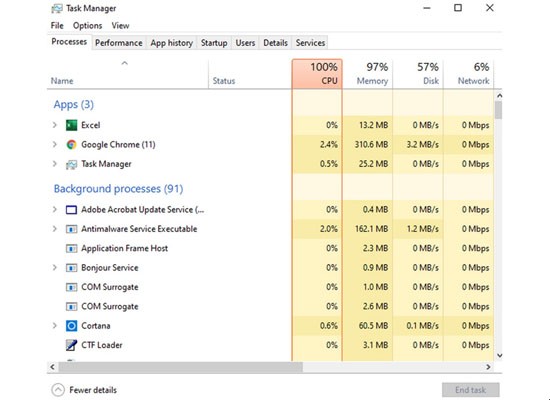Screen dimensions: 550x400
Task: Click Chrome's 3.2 MB/s disk value
Action: (422, 145)
